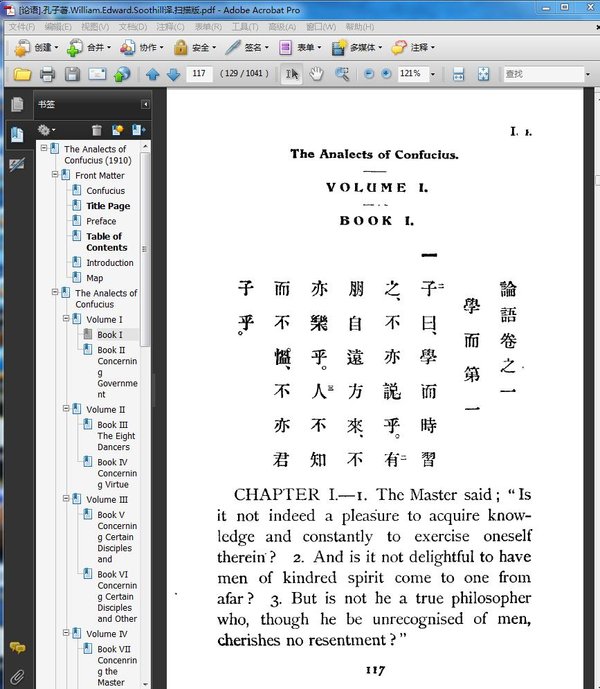
Task: Open the zoom percentage dropdown arrow
Action: pyautogui.click(x=433, y=74)
